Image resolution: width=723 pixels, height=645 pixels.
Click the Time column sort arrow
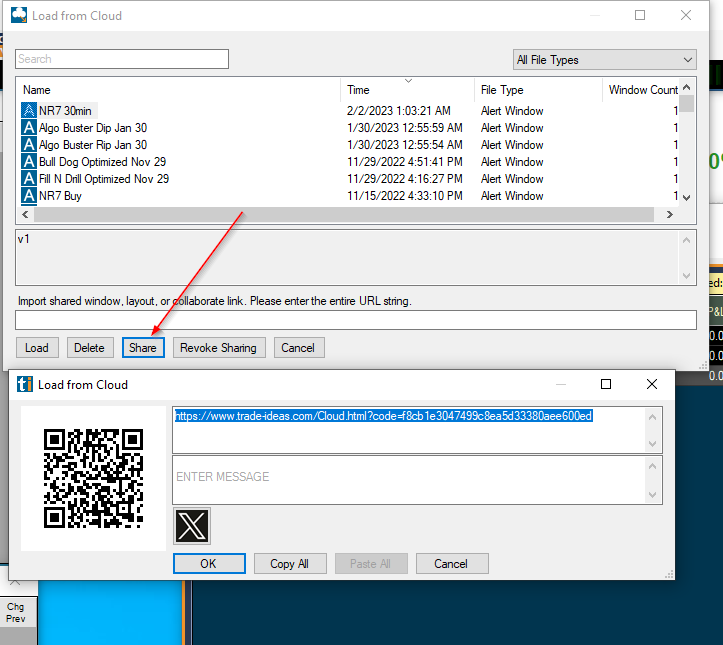click(408, 81)
